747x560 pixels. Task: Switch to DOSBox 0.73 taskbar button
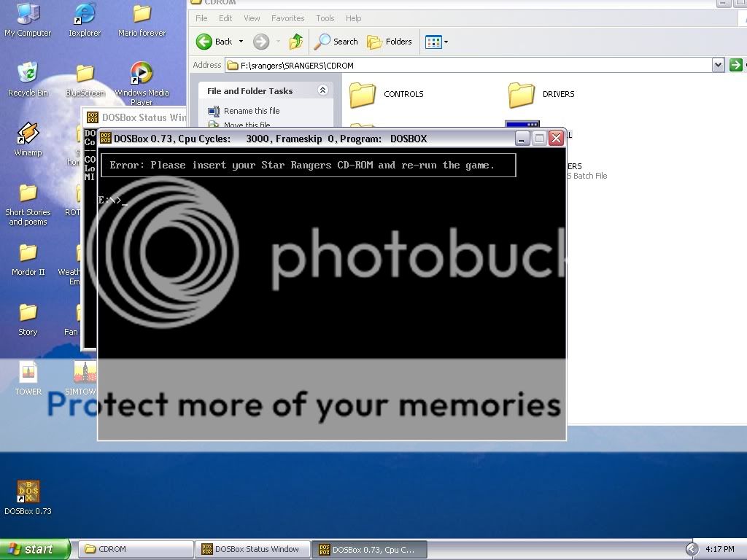coord(369,549)
